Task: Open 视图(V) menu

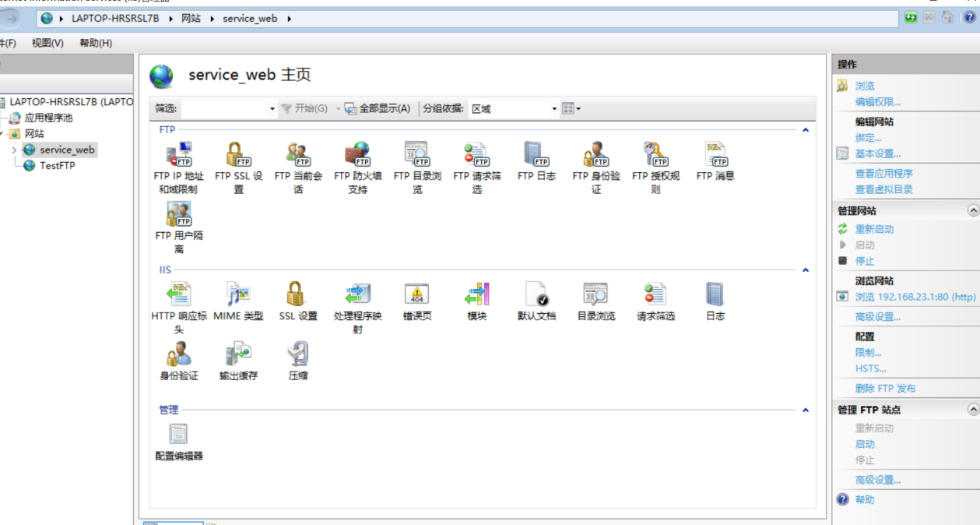Action: tap(47, 43)
